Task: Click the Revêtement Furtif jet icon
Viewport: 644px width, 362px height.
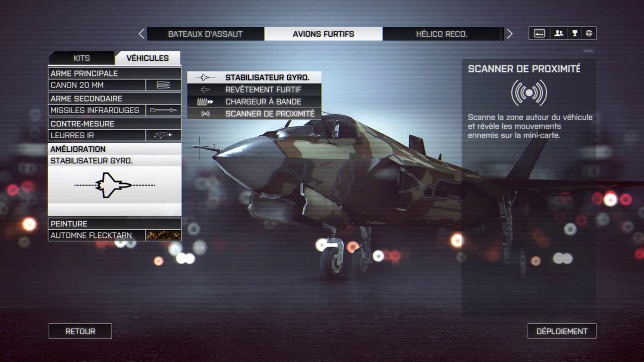Action: pyautogui.click(x=205, y=89)
